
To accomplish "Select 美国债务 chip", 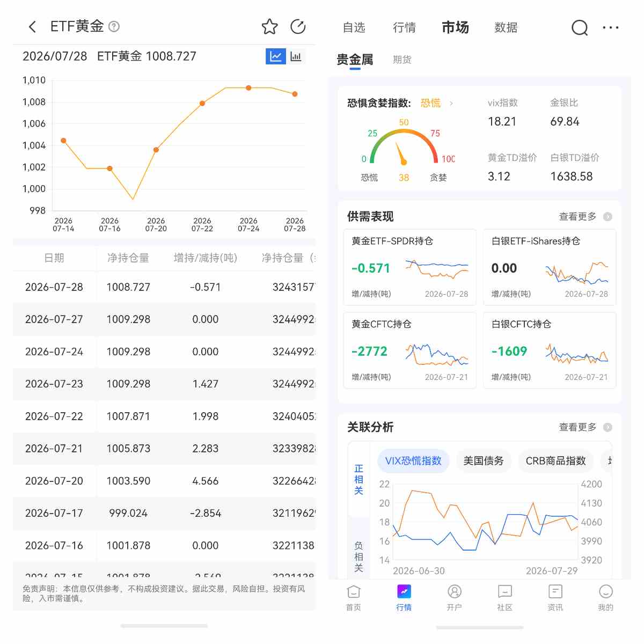I will (484, 460).
